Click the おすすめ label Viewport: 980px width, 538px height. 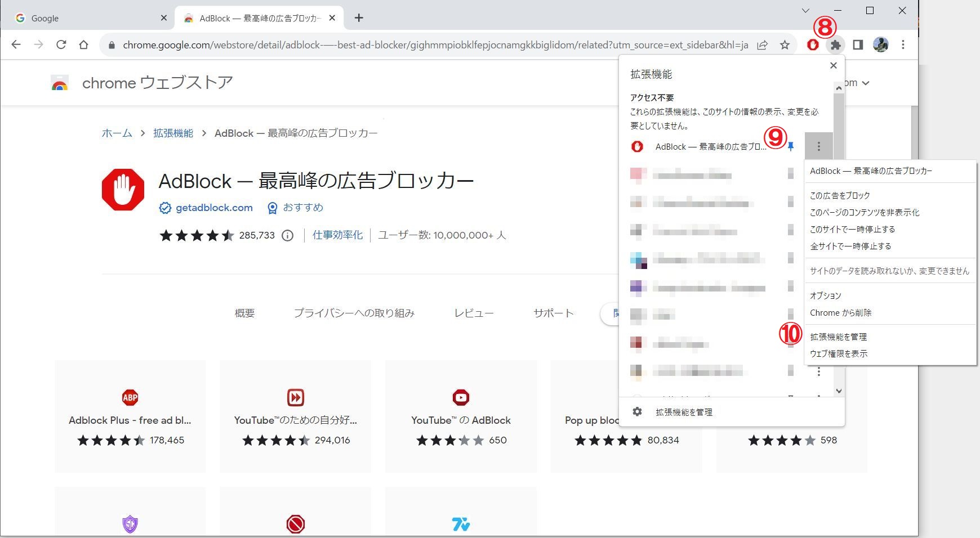303,207
